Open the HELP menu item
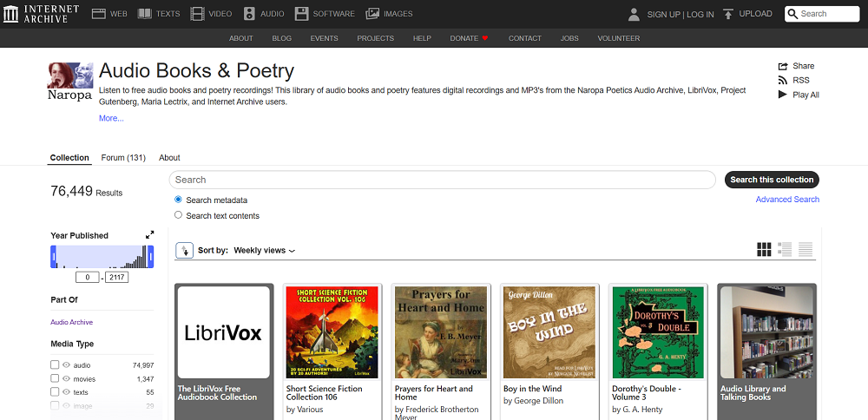868x420 pixels. 422,38
